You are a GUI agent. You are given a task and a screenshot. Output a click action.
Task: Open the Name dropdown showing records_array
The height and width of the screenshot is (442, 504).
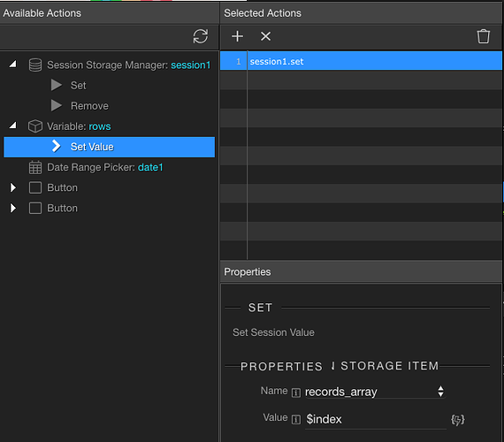[375, 392]
